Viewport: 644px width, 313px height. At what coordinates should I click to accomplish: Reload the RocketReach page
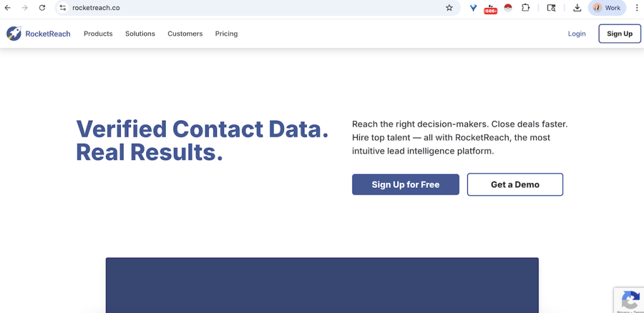coord(42,8)
